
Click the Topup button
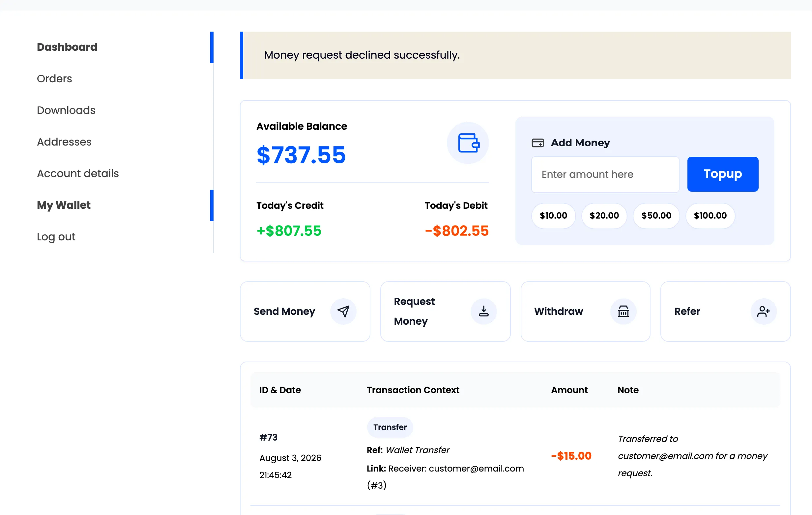point(723,174)
